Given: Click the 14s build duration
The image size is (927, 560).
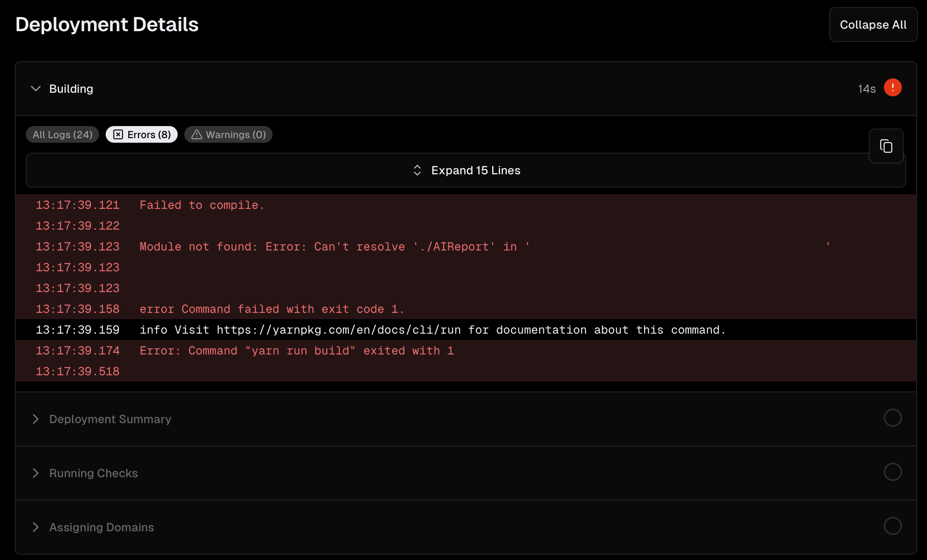Looking at the screenshot, I should (x=867, y=89).
